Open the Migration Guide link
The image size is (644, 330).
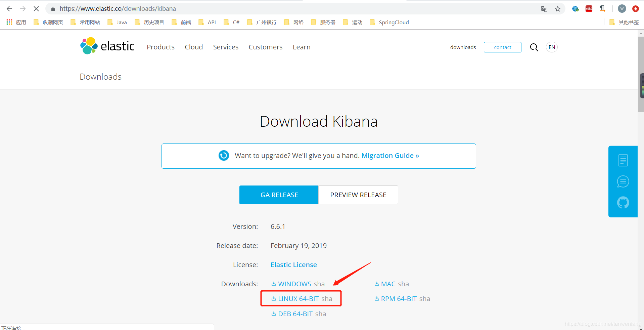pyautogui.click(x=390, y=156)
